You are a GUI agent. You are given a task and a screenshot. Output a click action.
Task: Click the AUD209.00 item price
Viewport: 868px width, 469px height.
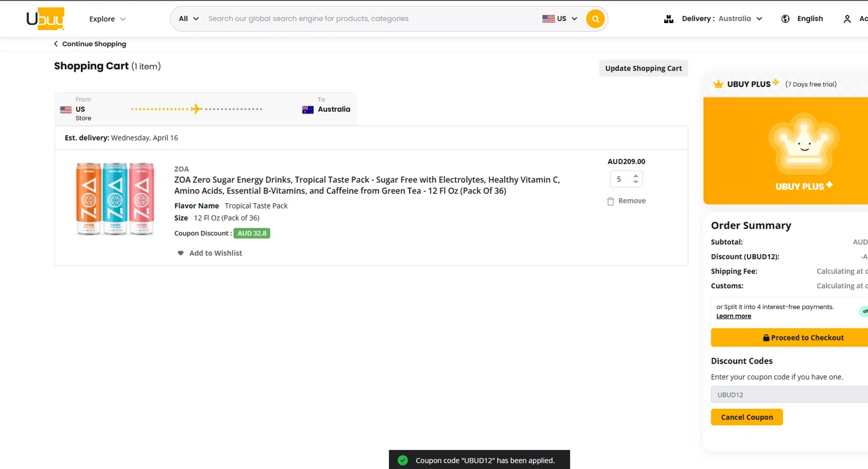point(626,162)
